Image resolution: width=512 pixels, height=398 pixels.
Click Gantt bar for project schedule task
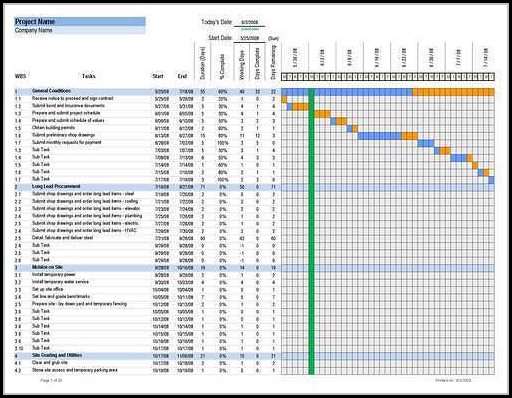tap(322, 114)
